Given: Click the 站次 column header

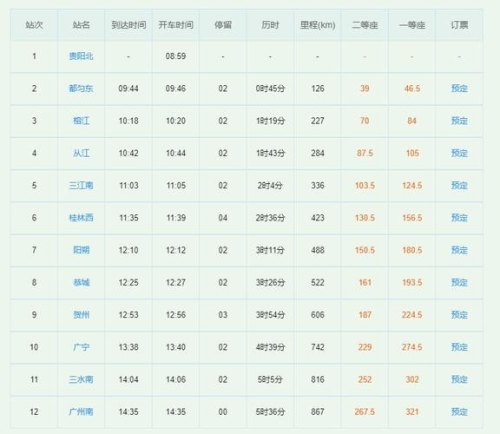Looking at the screenshot, I should click(34, 25).
